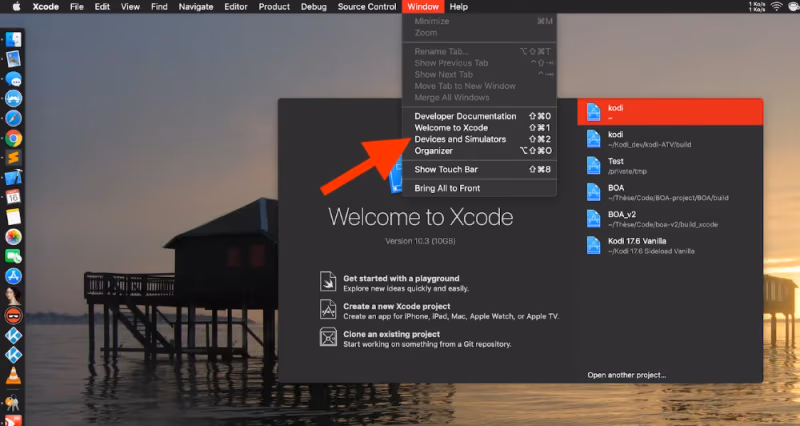Click the network speed readout in menu bar
800x426 pixels.
coord(757,7)
